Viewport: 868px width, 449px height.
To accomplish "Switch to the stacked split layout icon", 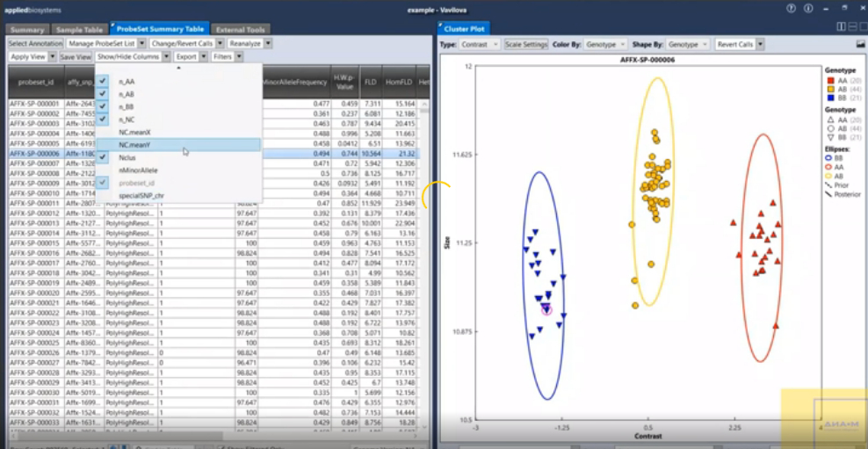I will (x=851, y=28).
